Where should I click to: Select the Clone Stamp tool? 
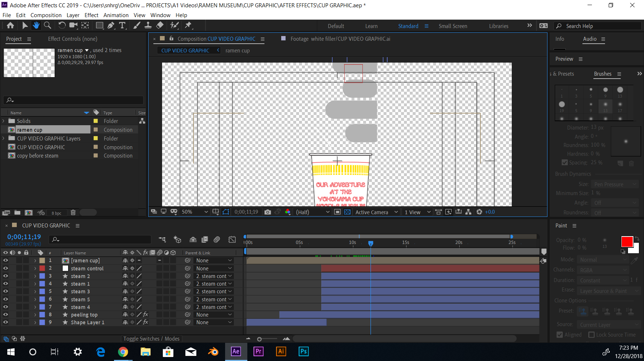pyautogui.click(x=148, y=25)
